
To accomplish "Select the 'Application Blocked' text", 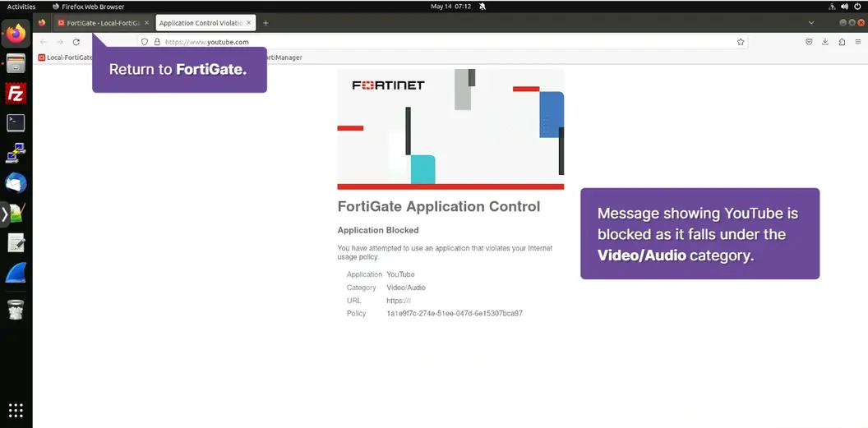I will pyautogui.click(x=378, y=230).
